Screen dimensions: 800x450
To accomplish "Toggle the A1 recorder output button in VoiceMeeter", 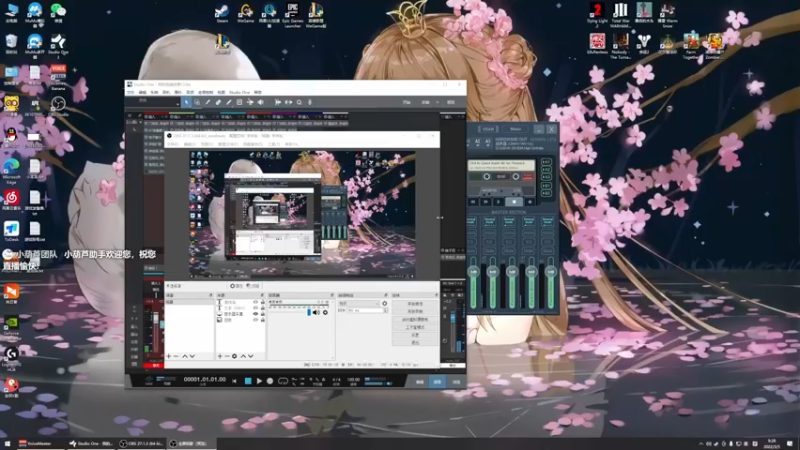I will coord(546,162).
